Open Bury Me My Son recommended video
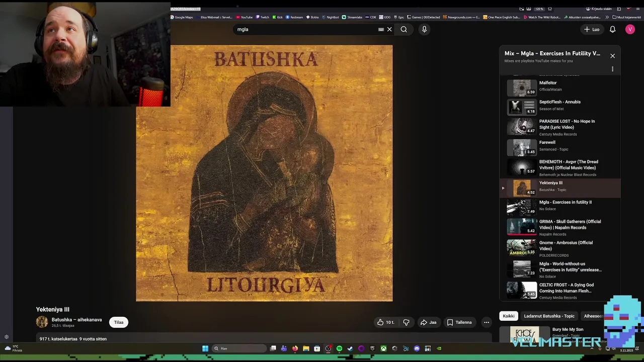644x362 pixels. click(x=568, y=329)
